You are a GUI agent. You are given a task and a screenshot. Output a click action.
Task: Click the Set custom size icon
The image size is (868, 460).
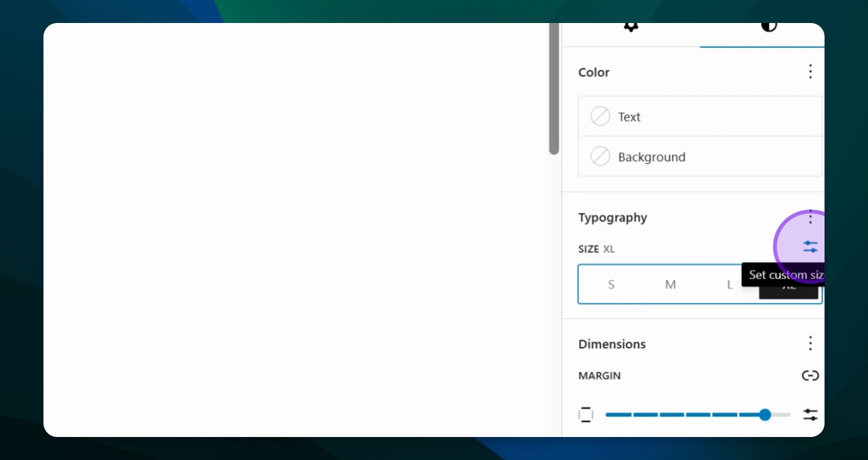pyautogui.click(x=810, y=247)
